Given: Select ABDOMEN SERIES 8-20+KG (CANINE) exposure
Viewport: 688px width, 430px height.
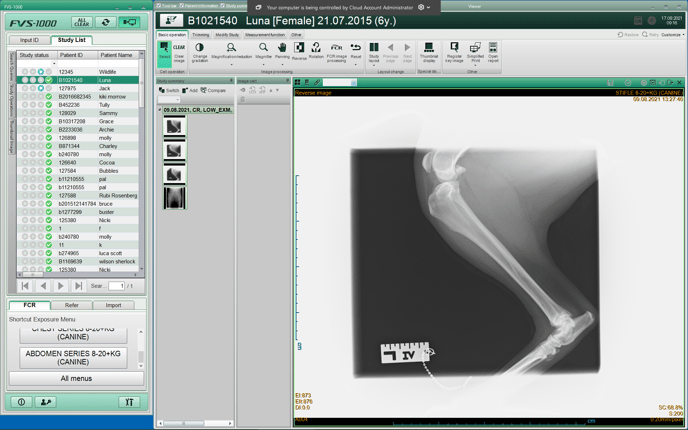Looking at the screenshot, I should (x=73, y=357).
